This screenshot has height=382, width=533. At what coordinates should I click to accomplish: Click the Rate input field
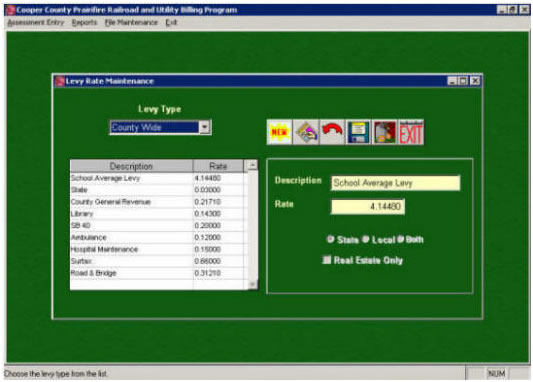[368, 207]
